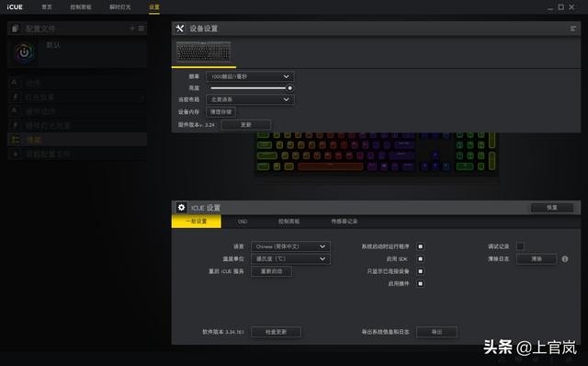Click the wrench device settings icon
The height and width of the screenshot is (366, 588).
click(x=180, y=29)
